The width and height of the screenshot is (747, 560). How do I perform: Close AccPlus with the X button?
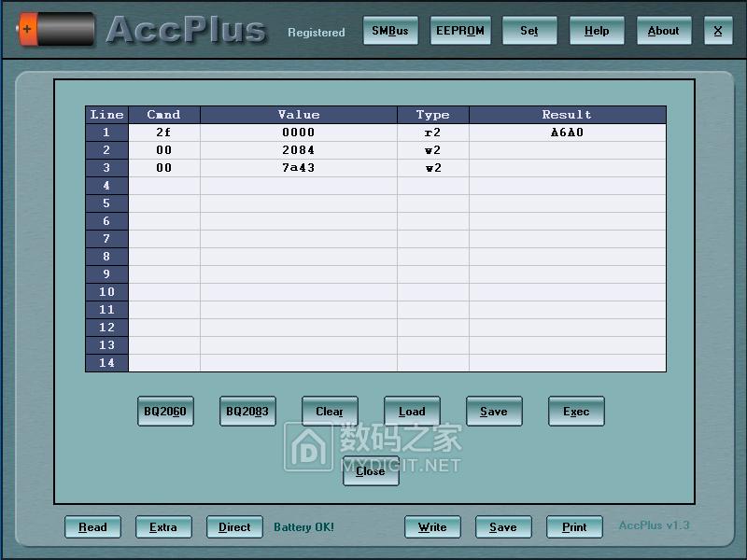click(x=718, y=31)
